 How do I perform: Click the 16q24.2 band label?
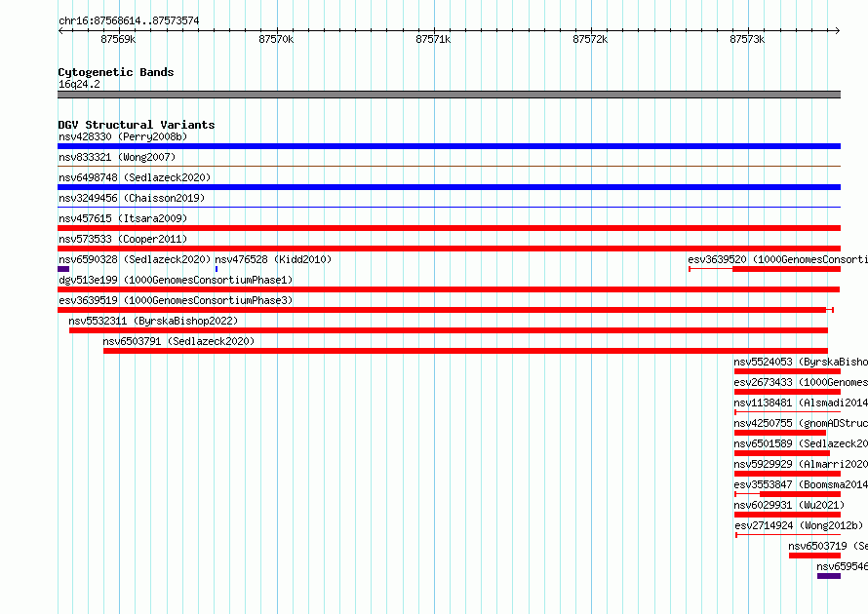pyautogui.click(x=79, y=84)
